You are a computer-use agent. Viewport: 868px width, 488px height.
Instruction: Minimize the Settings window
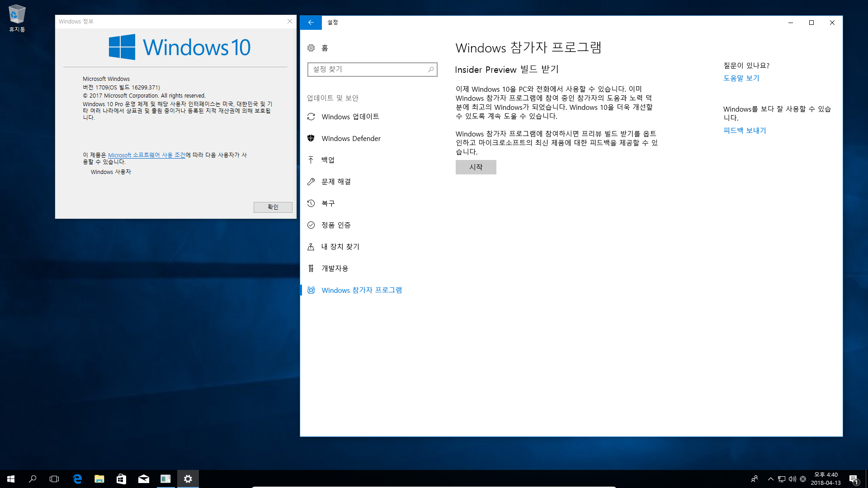click(x=791, y=23)
